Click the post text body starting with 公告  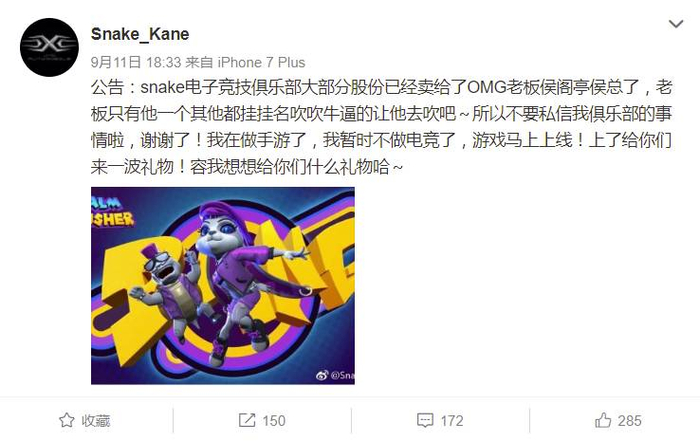coord(381,127)
